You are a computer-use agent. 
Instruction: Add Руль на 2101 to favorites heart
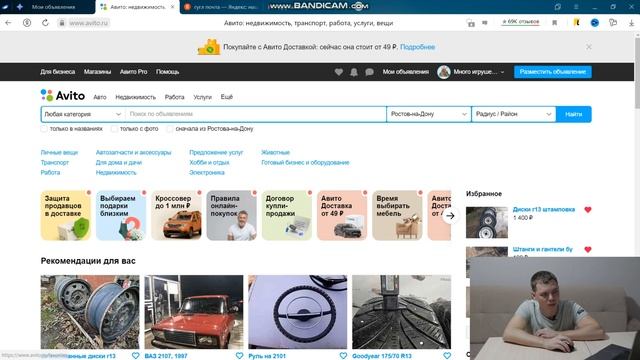tap(343, 356)
